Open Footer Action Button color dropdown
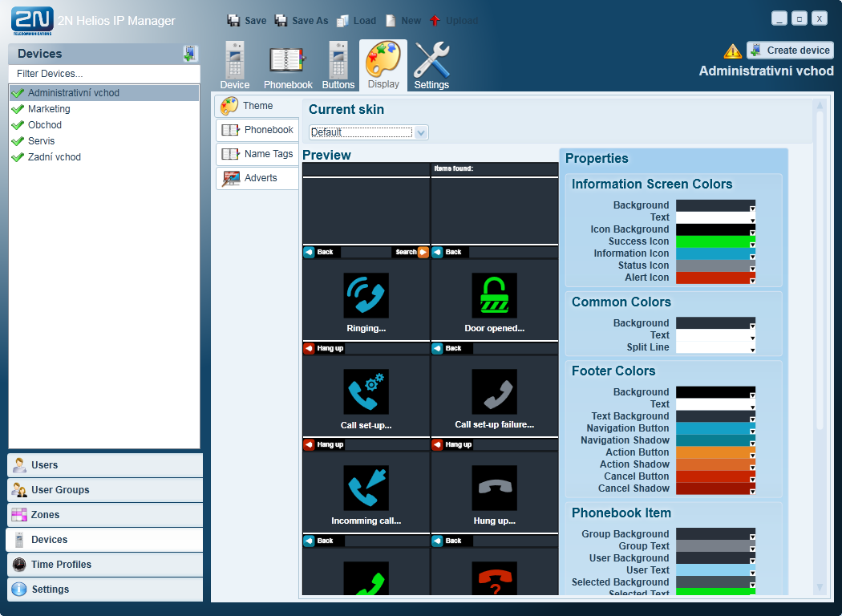 752,455
